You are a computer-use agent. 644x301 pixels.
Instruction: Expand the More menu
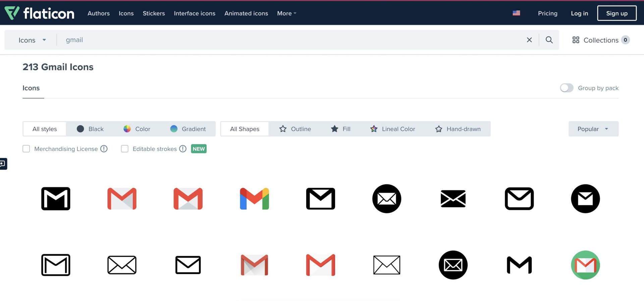click(287, 13)
